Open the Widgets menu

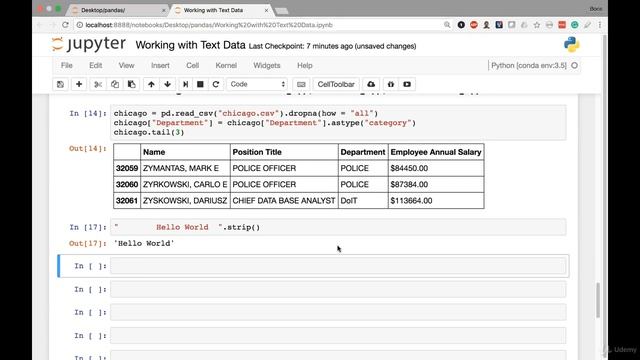pyautogui.click(x=267, y=65)
